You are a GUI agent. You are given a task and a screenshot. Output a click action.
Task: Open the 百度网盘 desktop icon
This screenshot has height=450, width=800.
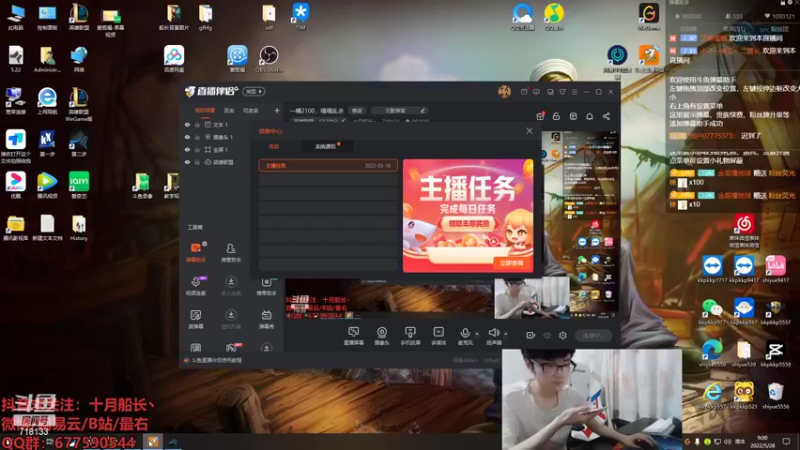click(174, 59)
